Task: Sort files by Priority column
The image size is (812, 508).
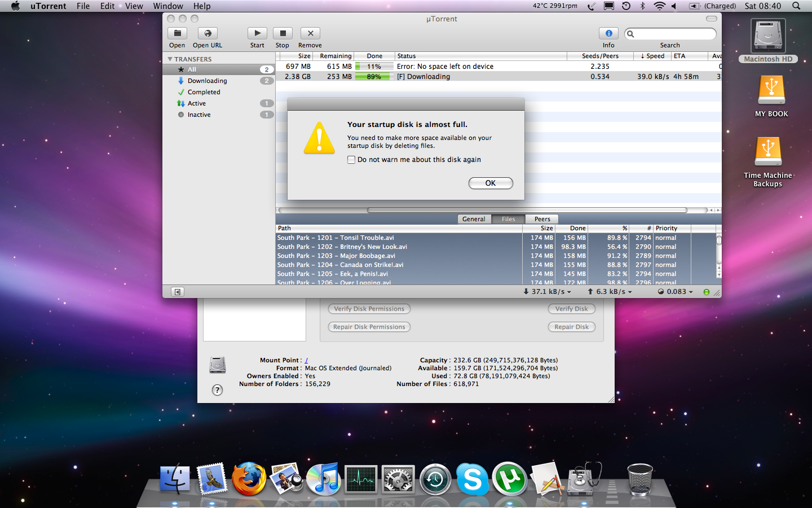Action: pyautogui.click(x=672, y=228)
